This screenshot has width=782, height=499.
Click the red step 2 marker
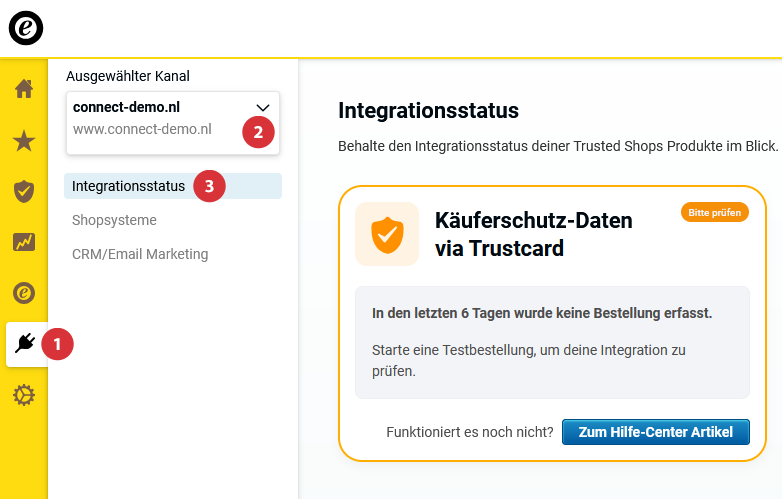point(258,131)
